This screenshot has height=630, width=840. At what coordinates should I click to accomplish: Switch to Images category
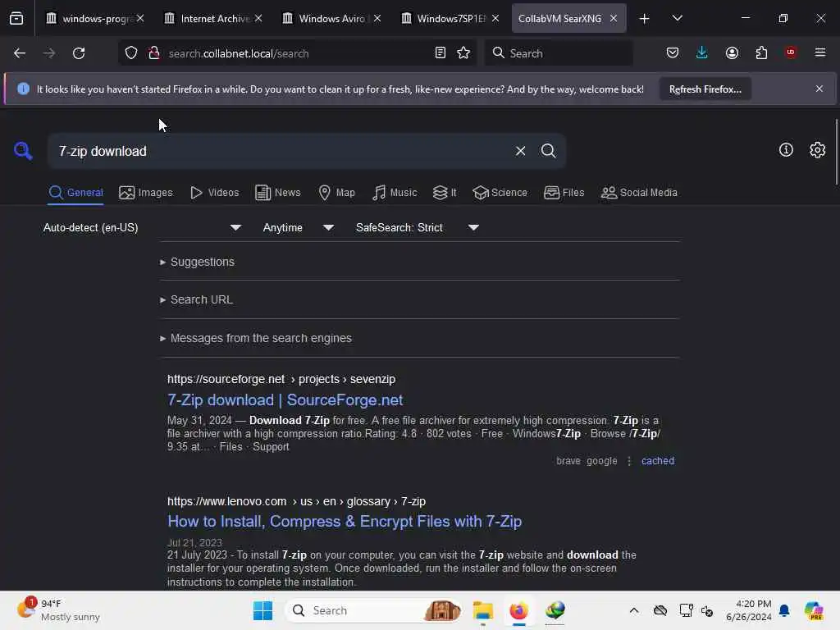click(x=146, y=193)
